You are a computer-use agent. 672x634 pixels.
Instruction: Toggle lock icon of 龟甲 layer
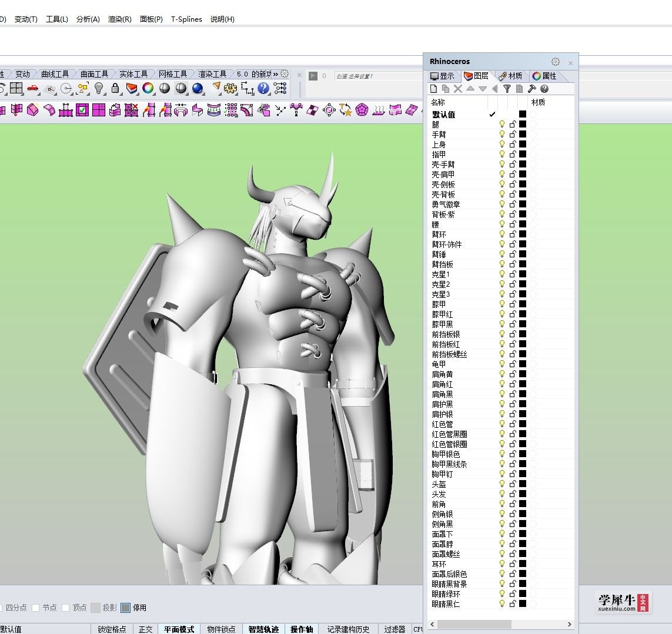click(x=513, y=364)
